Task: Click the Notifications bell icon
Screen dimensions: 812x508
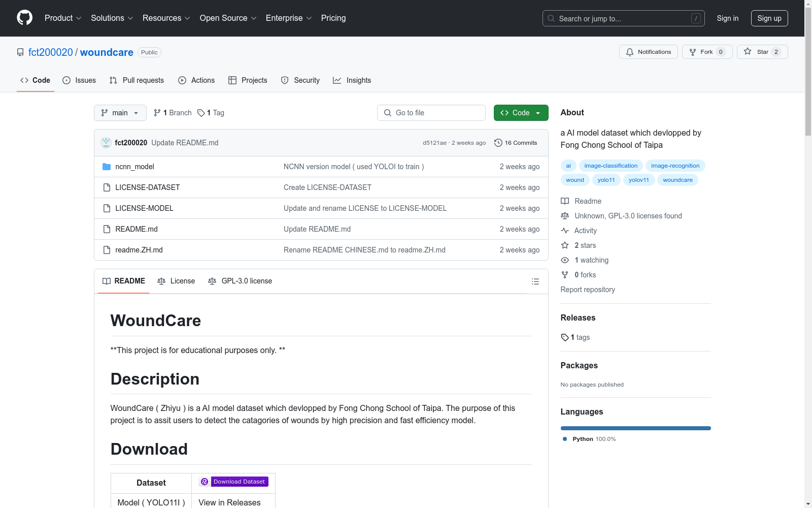Action: 630,52
